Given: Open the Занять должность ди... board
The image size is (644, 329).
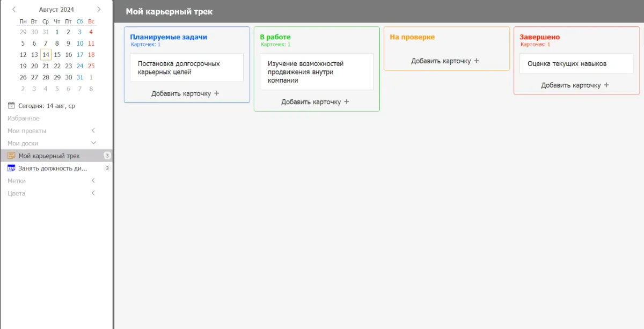Looking at the screenshot, I should coord(53,168).
